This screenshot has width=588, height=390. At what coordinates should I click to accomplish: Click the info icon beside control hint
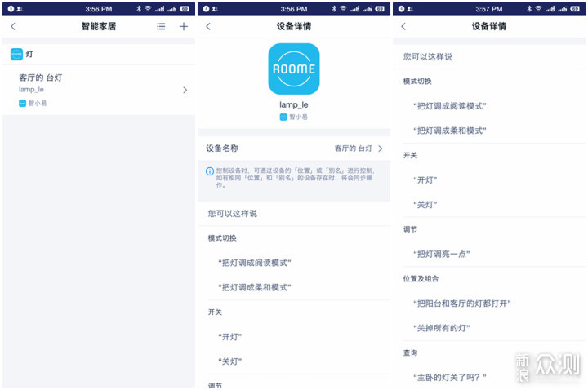click(x=210, y=171)
